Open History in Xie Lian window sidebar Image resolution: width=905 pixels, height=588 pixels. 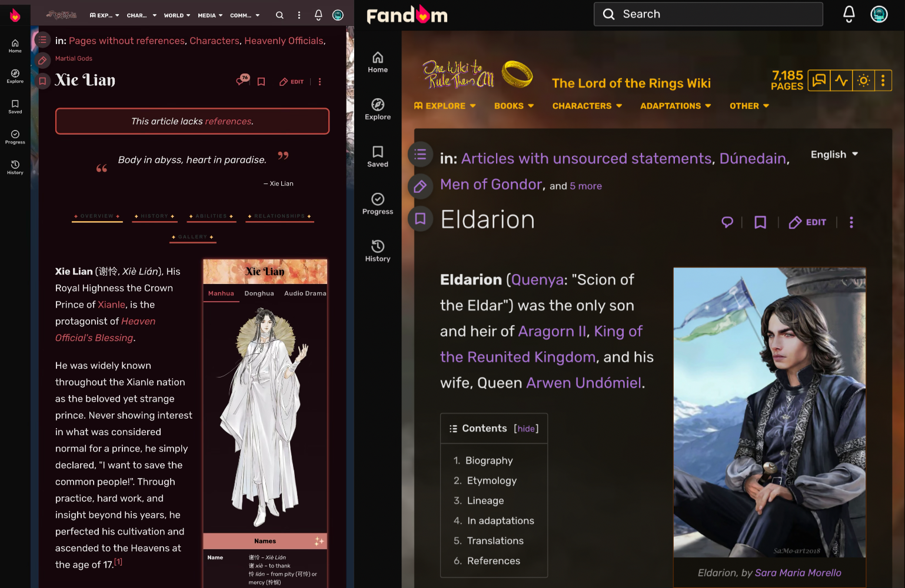point(15,168)
